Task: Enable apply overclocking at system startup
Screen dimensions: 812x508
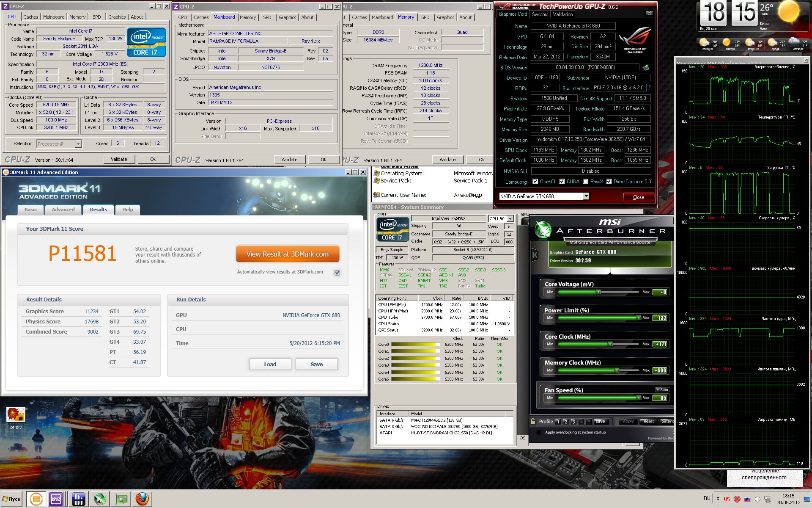Action: pyautogui.click(x=538, y=432)
